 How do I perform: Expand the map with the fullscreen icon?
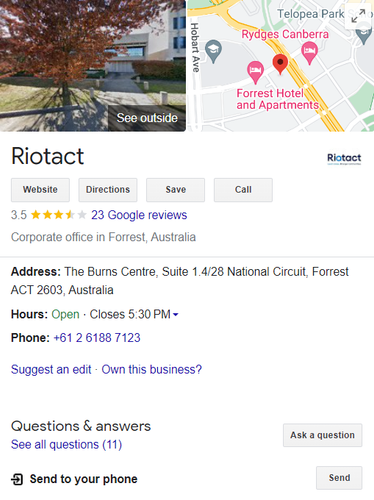pos(358,16)
